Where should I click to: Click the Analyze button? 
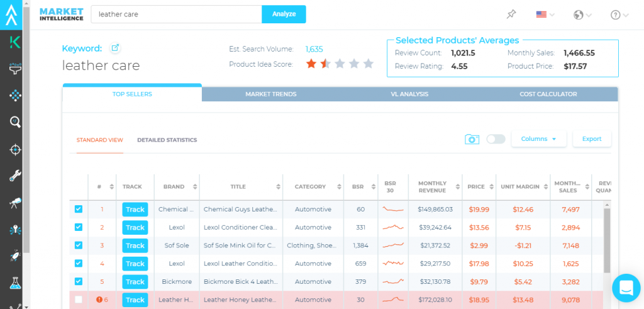pos(284,14)
